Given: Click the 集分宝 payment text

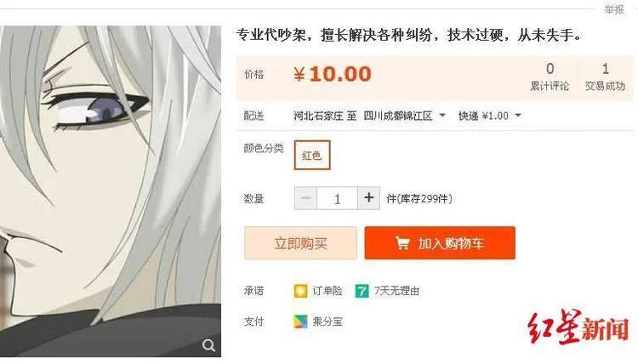Looking at the screenshot, I should 328,321.
